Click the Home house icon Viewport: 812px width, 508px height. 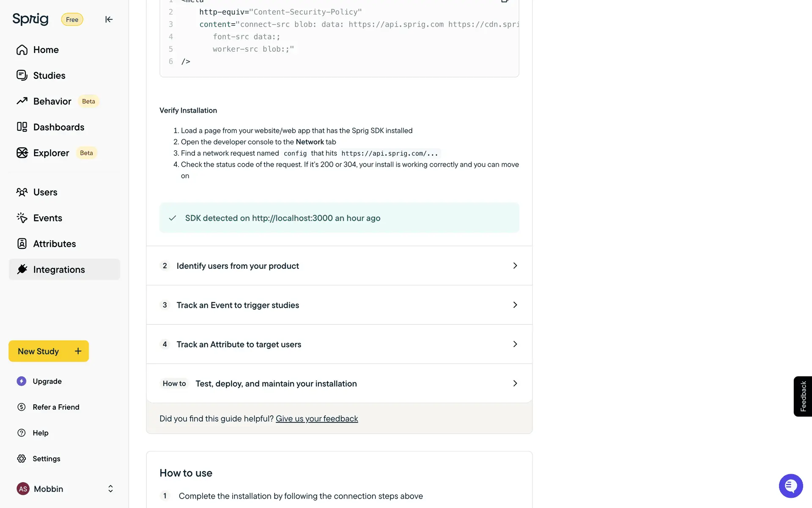click(22, 50)
